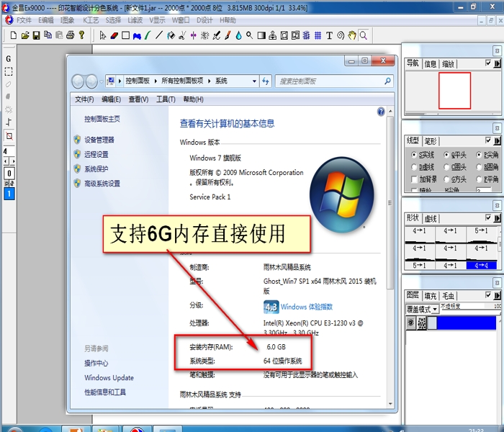
Task: Toggle the checkbox in 图层 panel header
Action: [x=488, y=294]
